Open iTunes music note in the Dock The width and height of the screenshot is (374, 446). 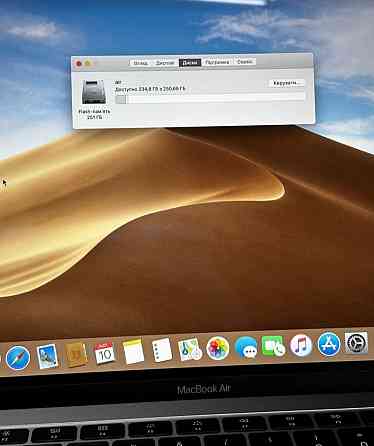301,345
